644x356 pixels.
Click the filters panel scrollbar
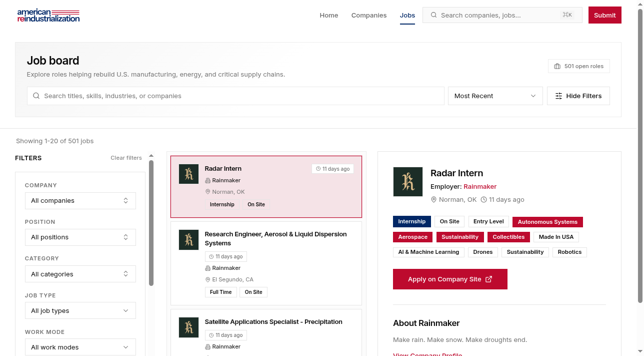pyautogui.click(x=151, y=223)
